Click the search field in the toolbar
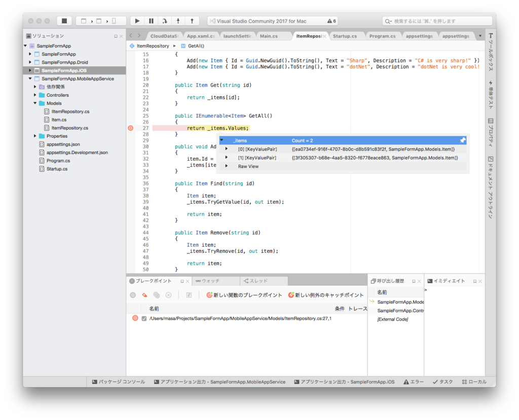519x420 pixels. [x=437, y=21]
